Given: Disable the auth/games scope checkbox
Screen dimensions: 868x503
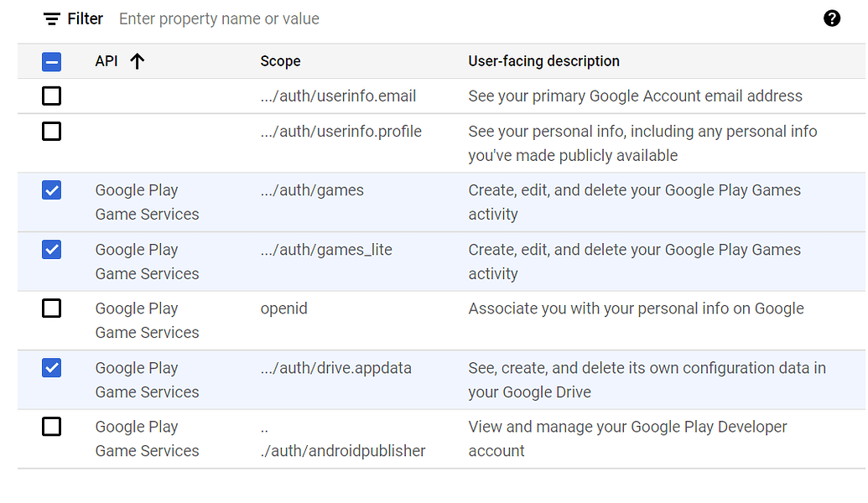Looking at the screenshot, I should (51, 190).
